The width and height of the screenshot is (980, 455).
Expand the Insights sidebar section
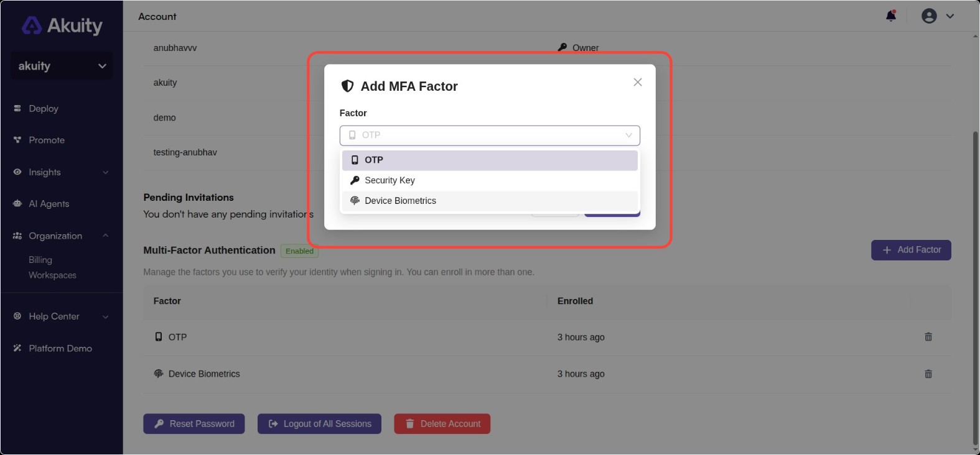click(61, 172)
